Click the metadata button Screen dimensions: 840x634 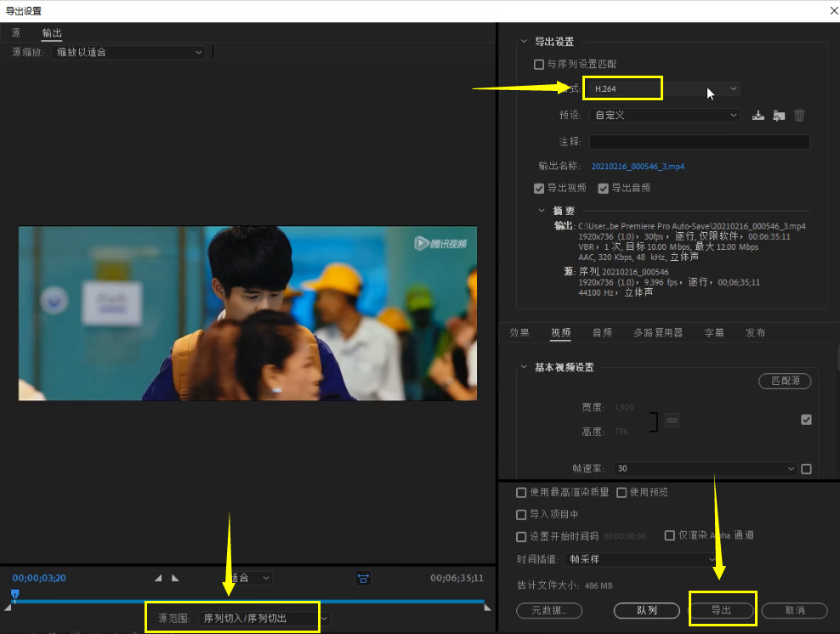pos(549,610)
